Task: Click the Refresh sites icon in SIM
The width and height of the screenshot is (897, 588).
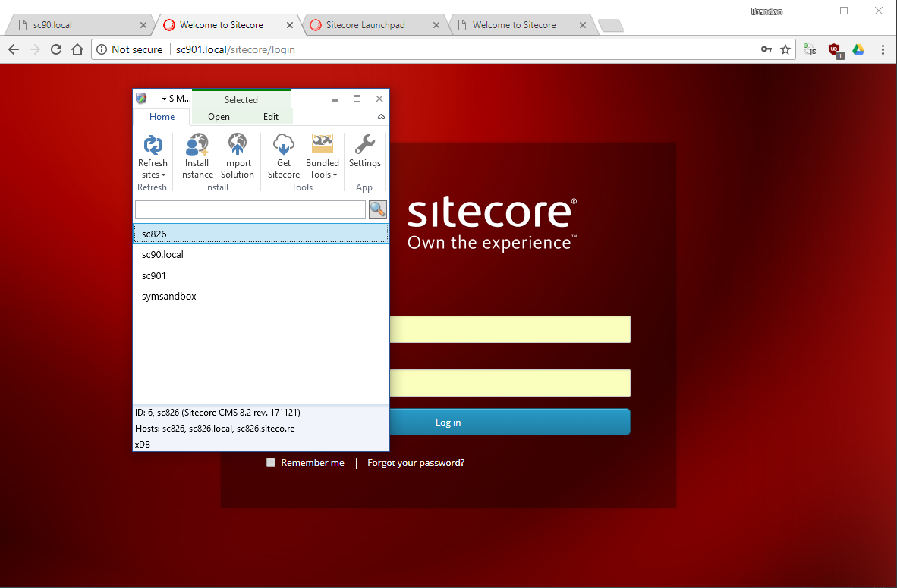Action: click(x=153, y=145)
